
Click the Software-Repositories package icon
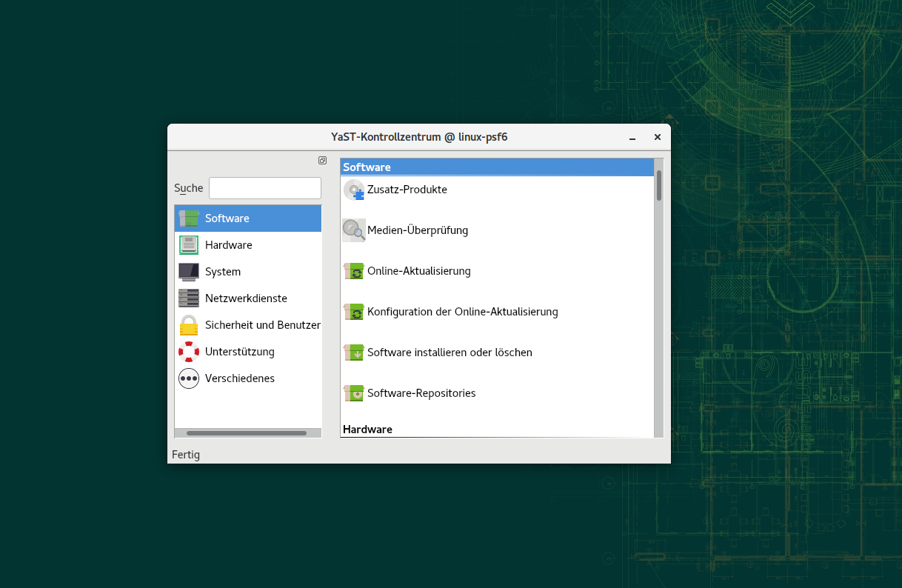(x=354, y=393)
